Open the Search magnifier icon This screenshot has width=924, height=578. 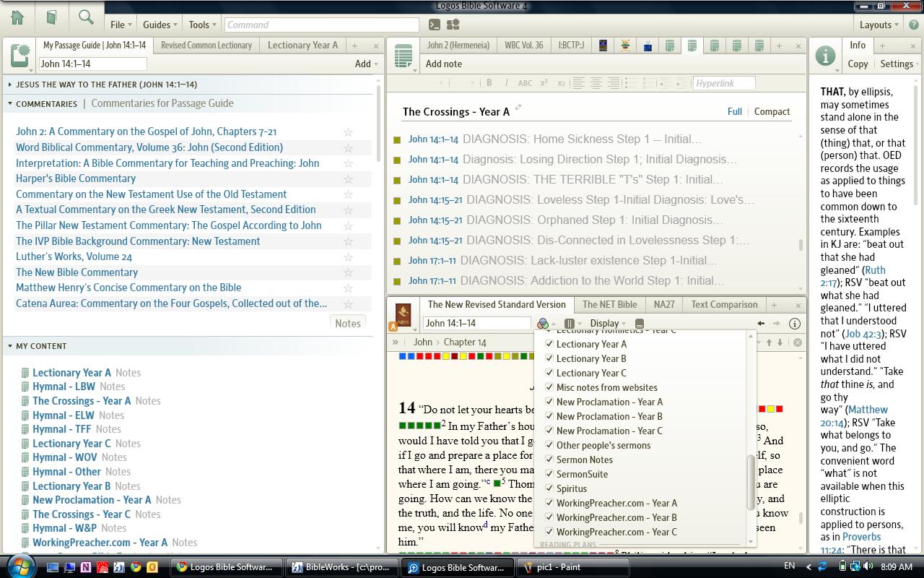click(86, 17)
